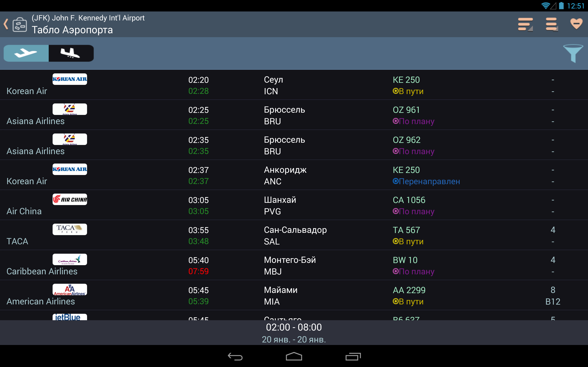Select Asiana flight OZ 961
Image resolution: width=588 pixels, height=367 pixels.
coord(406,110)
